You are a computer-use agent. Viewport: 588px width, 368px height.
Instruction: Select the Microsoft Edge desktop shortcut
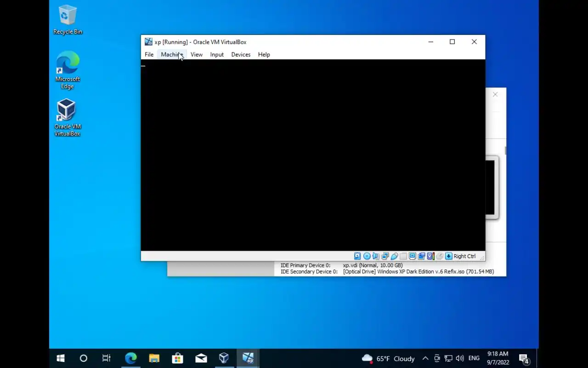[x=68, y=70]
